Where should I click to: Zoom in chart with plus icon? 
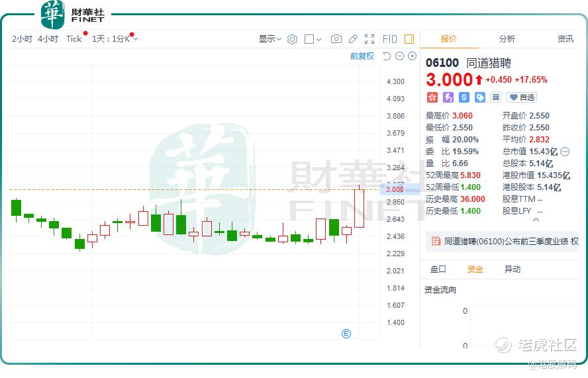click(412, 56)
